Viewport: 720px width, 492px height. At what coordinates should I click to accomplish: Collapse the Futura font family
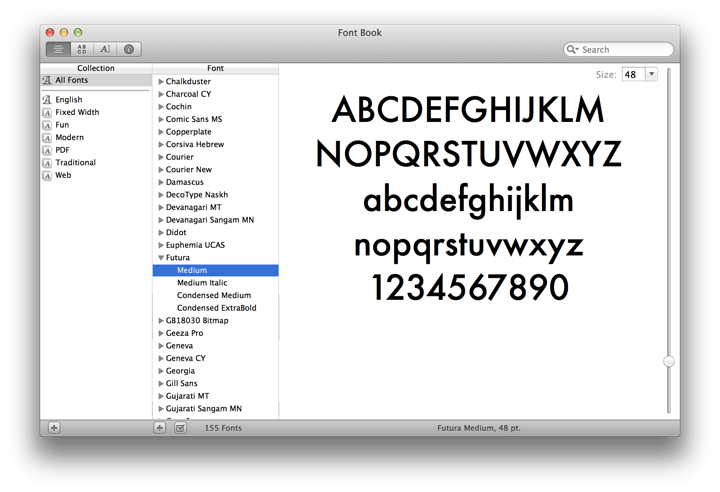161,258
